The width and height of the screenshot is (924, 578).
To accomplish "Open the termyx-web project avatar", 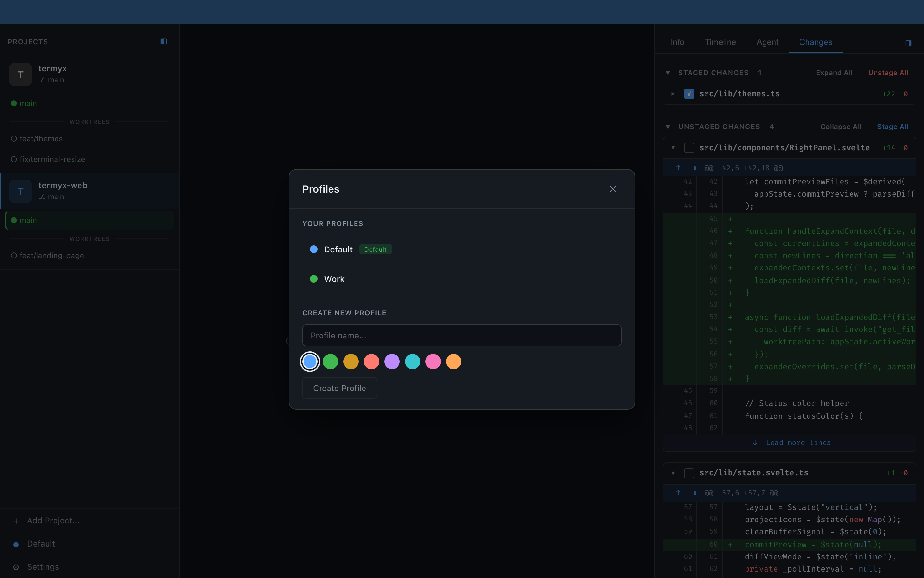I will (x=21, y=191).
